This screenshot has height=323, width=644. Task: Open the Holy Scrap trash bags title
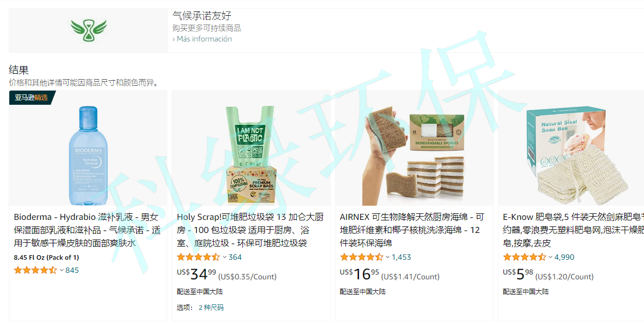click(x=250, y=230)
